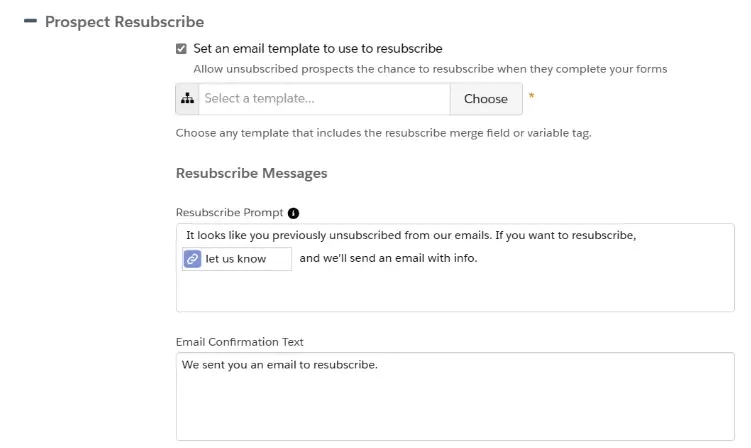Show info tooltip for Resubscribe Prompt

[x=294, y=213]
